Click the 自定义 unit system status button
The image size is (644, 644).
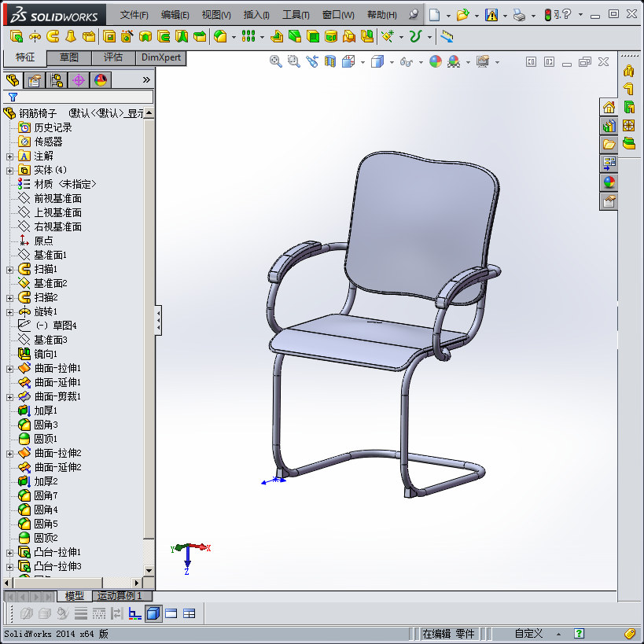coord(529,633)
